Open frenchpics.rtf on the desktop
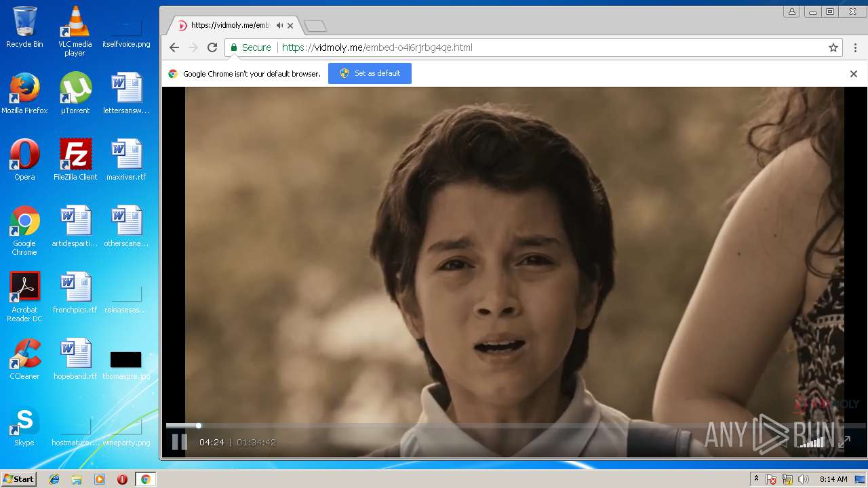 click(75, 293)
